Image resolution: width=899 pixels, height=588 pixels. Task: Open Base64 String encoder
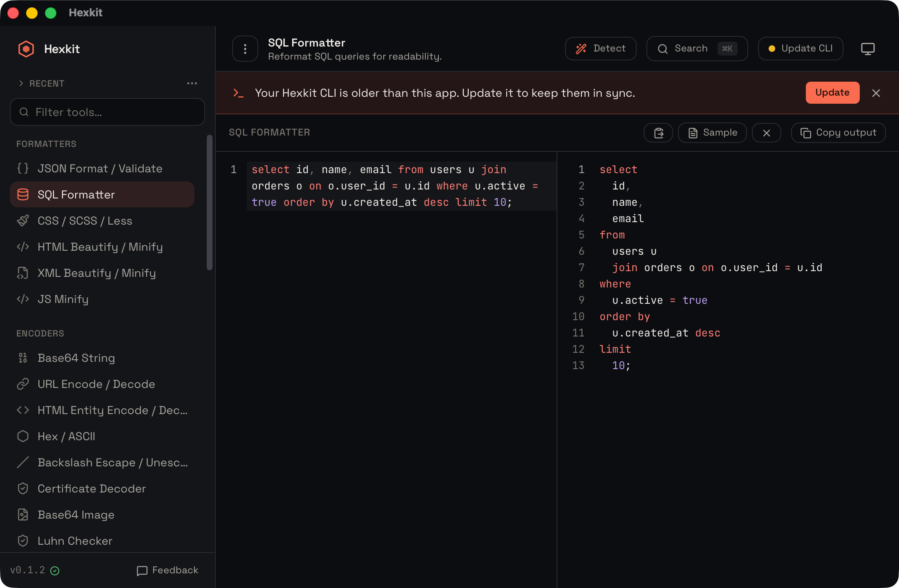click(x=102, y=358)
